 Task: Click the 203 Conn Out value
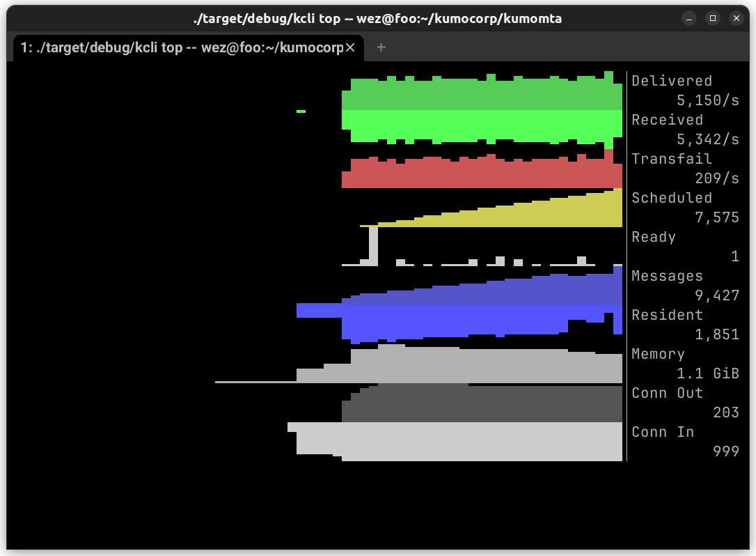point(726,412)
